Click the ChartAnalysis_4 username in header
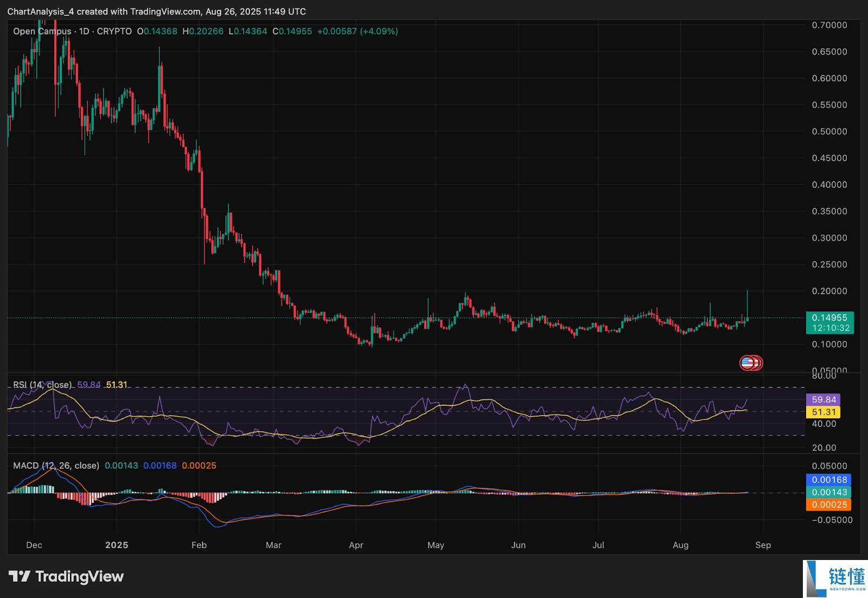The height and width of the screenshot is (598, 868). pyautogui.click(x=40, y=11)
